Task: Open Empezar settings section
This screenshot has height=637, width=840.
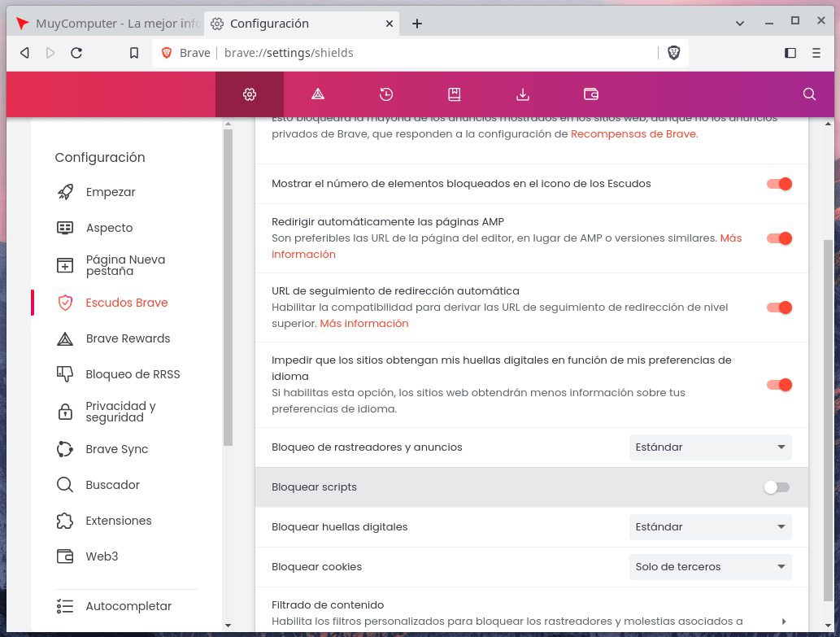Action: 111,192
